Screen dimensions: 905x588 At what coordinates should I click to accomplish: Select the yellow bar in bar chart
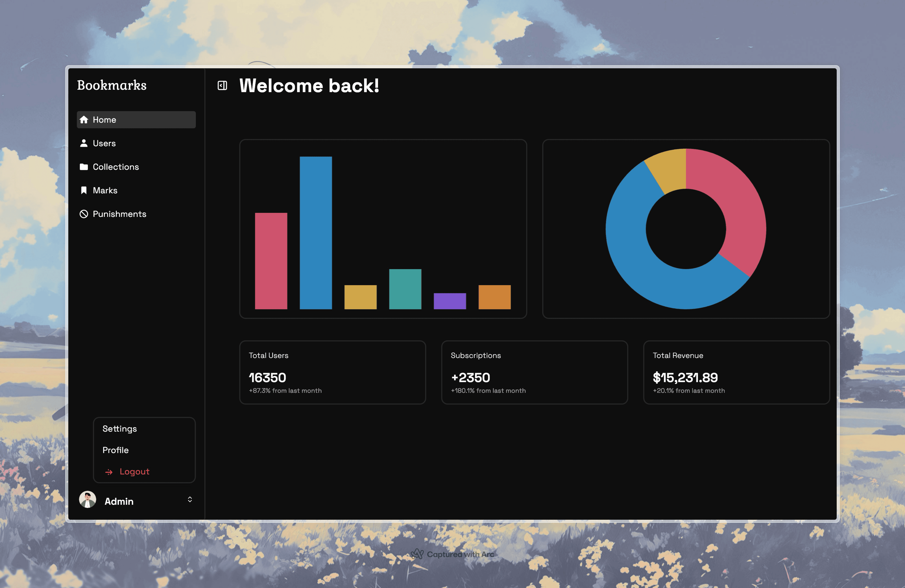pyautogui.click(x=361, y=297)
